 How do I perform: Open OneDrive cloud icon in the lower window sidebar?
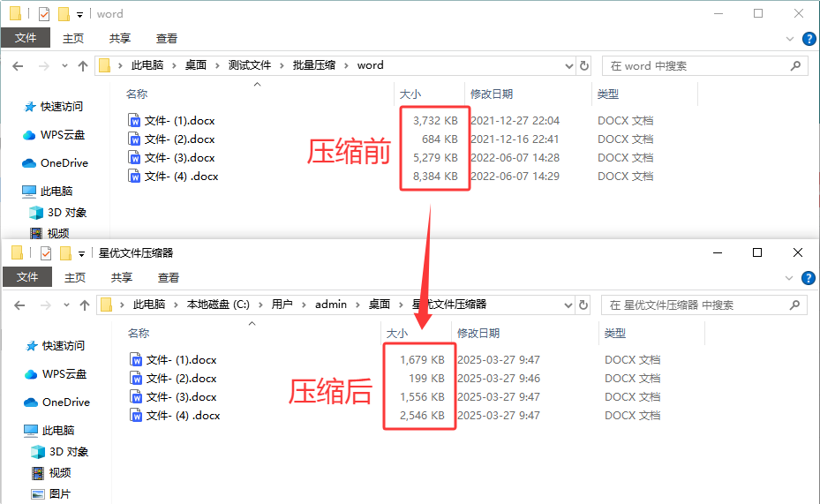(31, 402)
